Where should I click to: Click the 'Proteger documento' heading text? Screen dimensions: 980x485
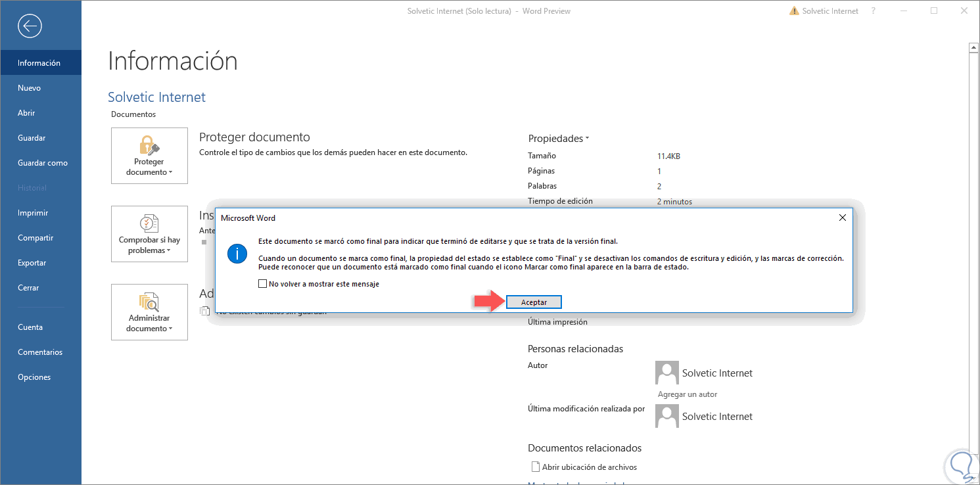click(254, 137)
